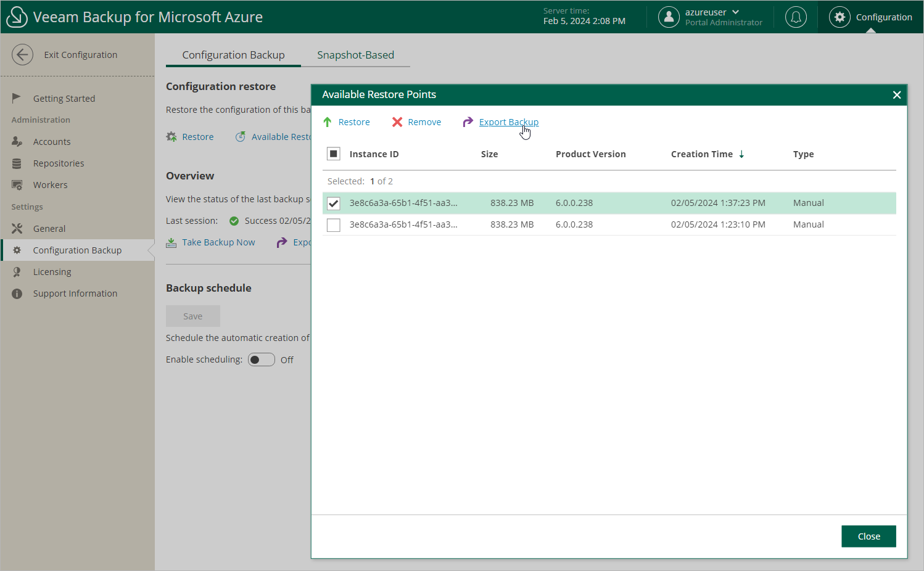Click the Accounts sidebar icon
Screen dimensions: 924x571
pyautogui.click(x=17, y=141)
